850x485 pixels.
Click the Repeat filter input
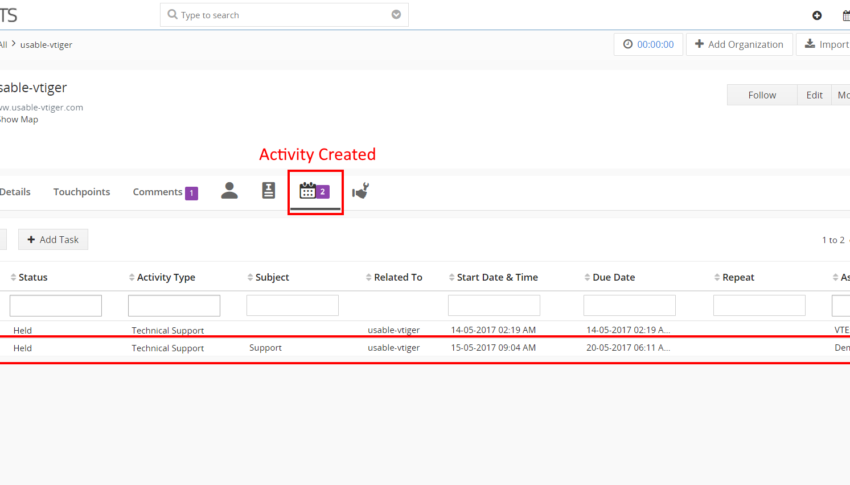[759, 306]
